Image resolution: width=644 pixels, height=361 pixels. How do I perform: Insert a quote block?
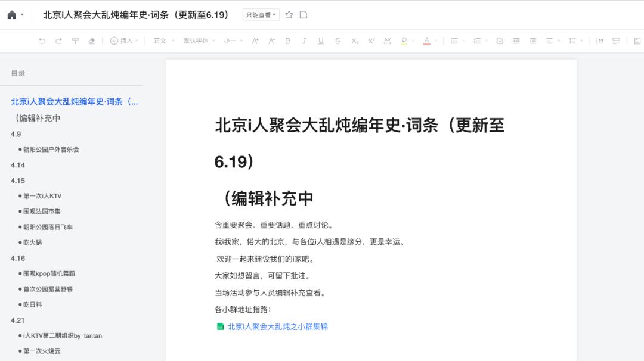(x=600, y=41)
